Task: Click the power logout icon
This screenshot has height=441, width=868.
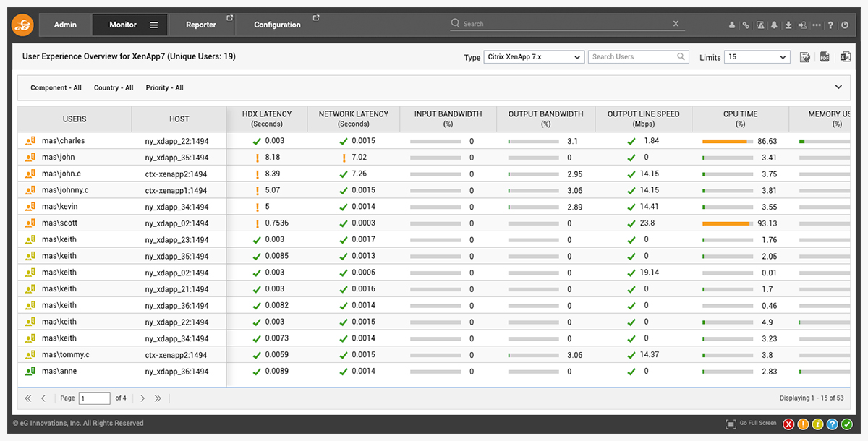Action: pyautogui.click(x=845, y=25)
